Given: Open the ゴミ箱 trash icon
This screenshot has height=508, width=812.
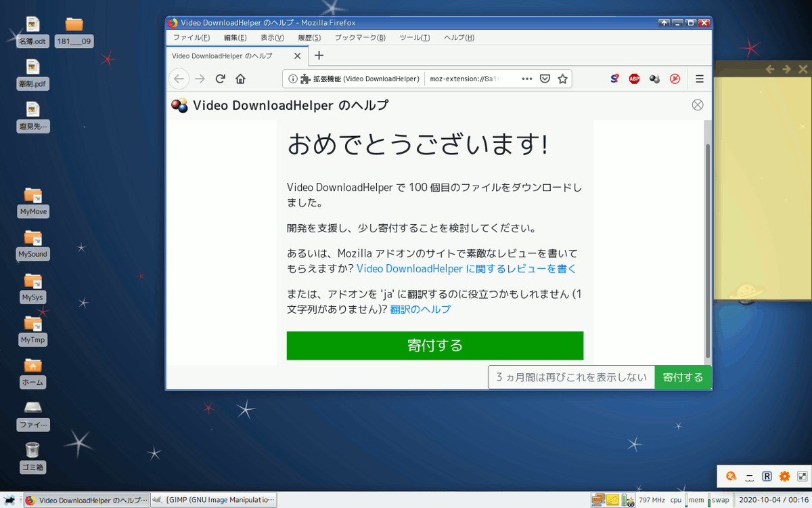Looking at the screenshot, I should pos(33,458).
